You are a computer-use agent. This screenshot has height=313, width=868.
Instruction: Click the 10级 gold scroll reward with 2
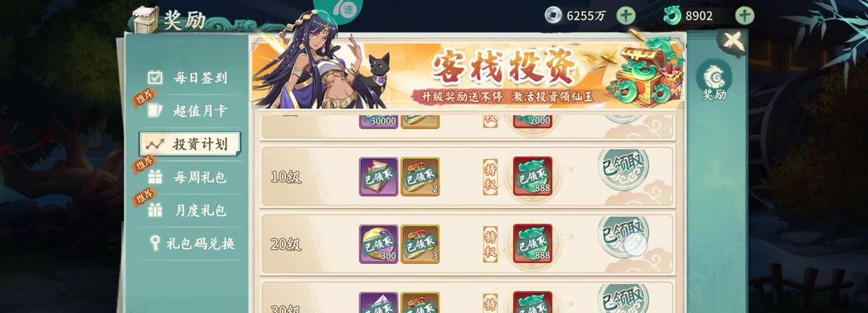coord(420,177)
